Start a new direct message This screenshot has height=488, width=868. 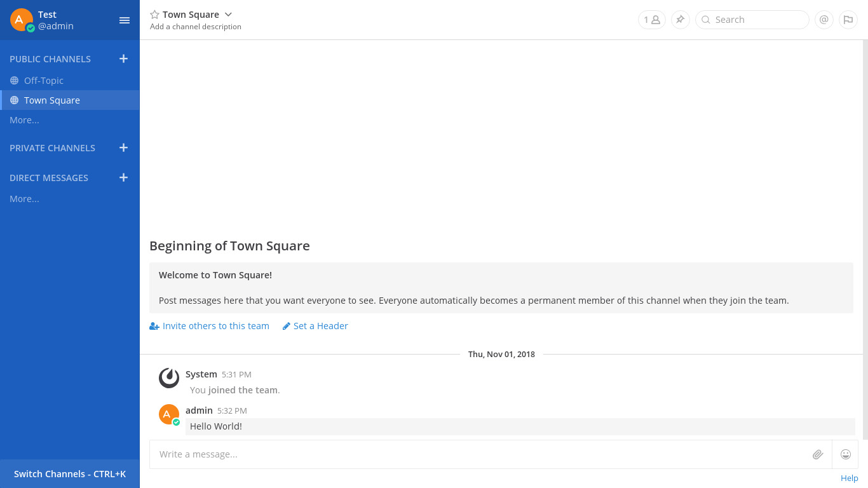[123, 178]
